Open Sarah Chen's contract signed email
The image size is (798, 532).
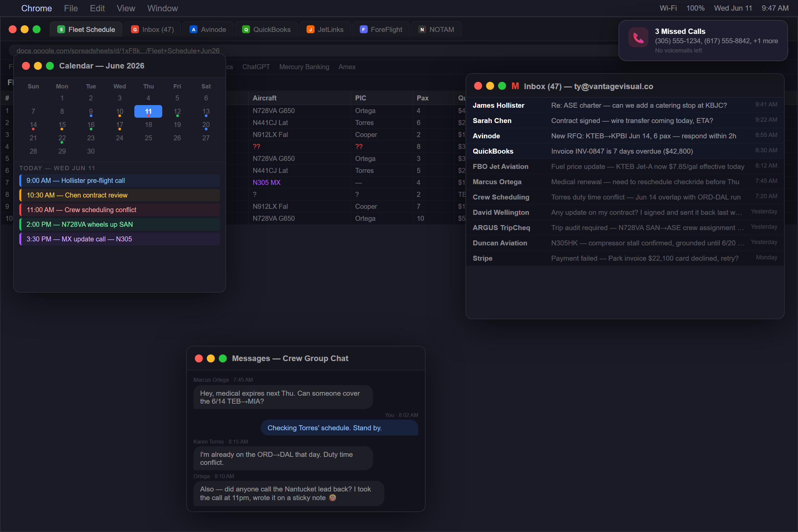coord(625,120)
